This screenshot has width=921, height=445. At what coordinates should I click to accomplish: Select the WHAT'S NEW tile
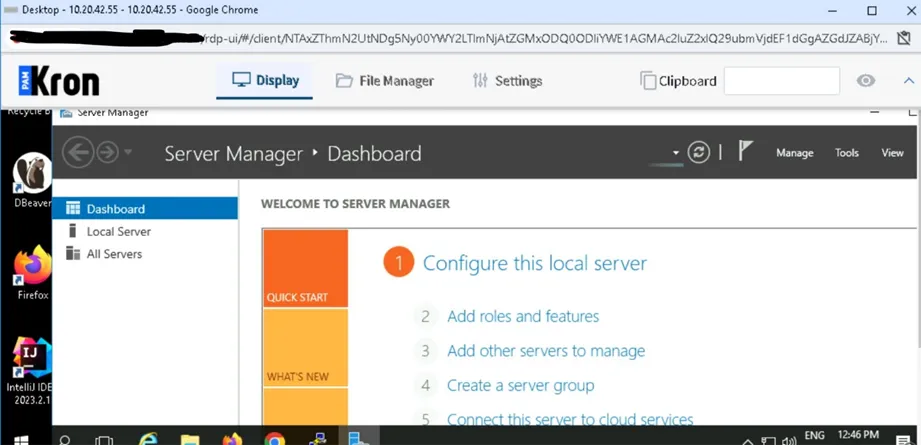tap(305, 347)
